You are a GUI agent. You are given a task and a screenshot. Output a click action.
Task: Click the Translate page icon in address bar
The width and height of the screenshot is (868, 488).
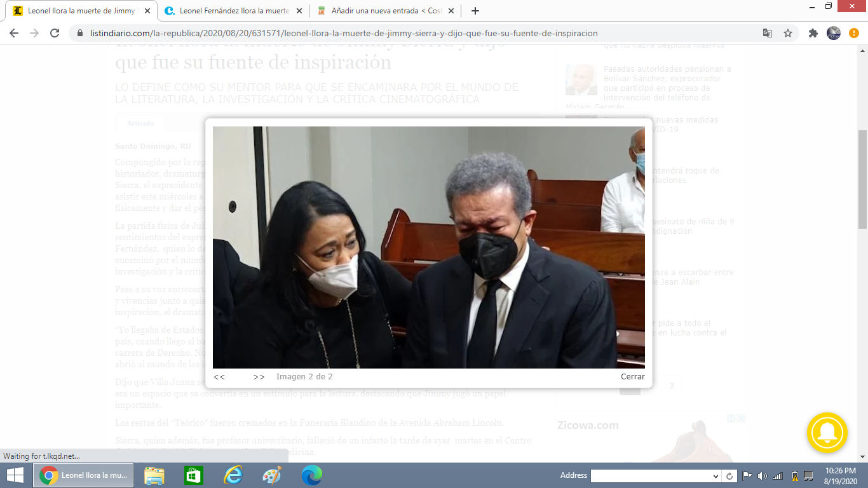768,33
